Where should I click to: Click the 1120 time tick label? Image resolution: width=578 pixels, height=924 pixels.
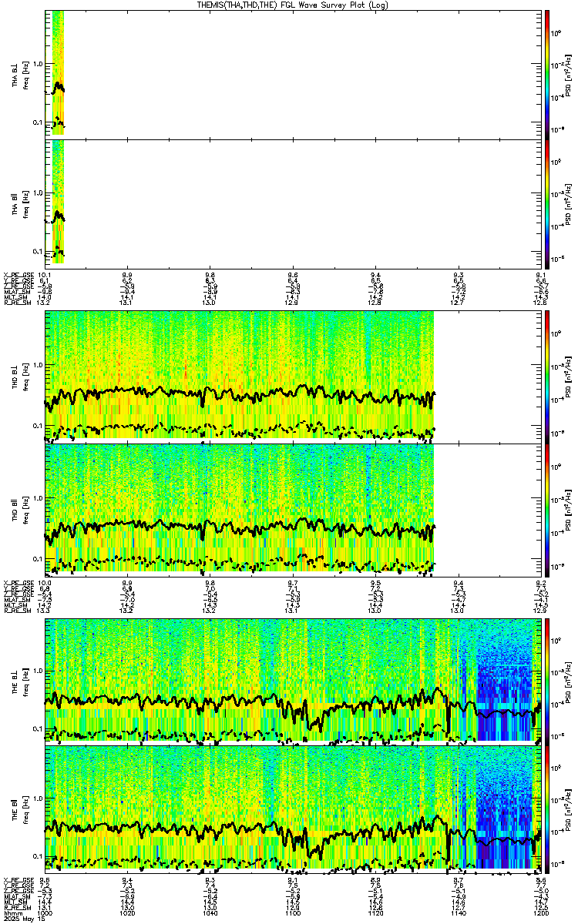(377, 912)
